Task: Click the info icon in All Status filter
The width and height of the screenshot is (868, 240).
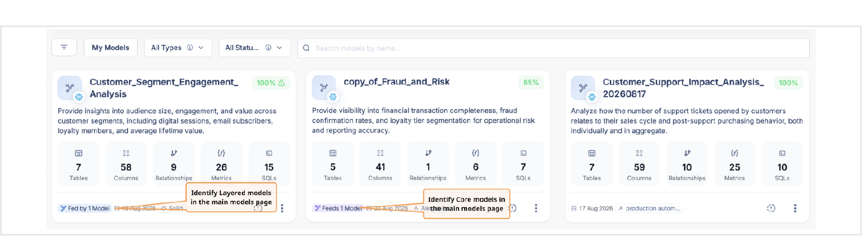Action: click(268, 48)
